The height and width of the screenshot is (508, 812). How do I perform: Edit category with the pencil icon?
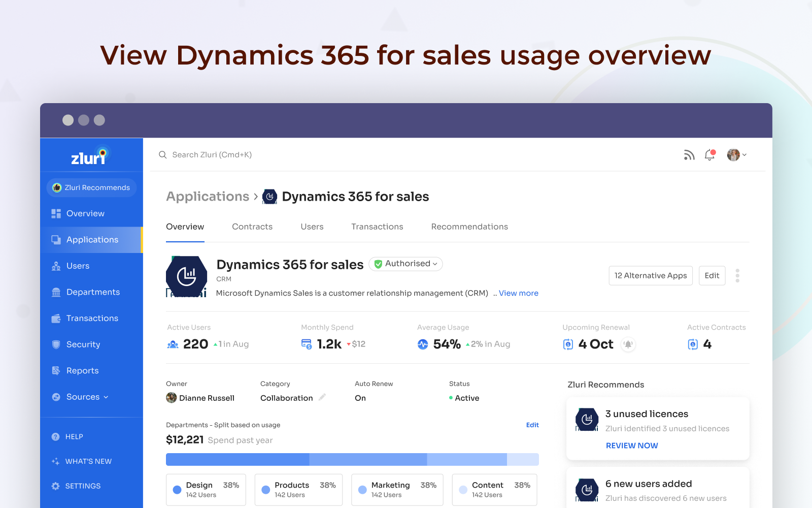322,397
